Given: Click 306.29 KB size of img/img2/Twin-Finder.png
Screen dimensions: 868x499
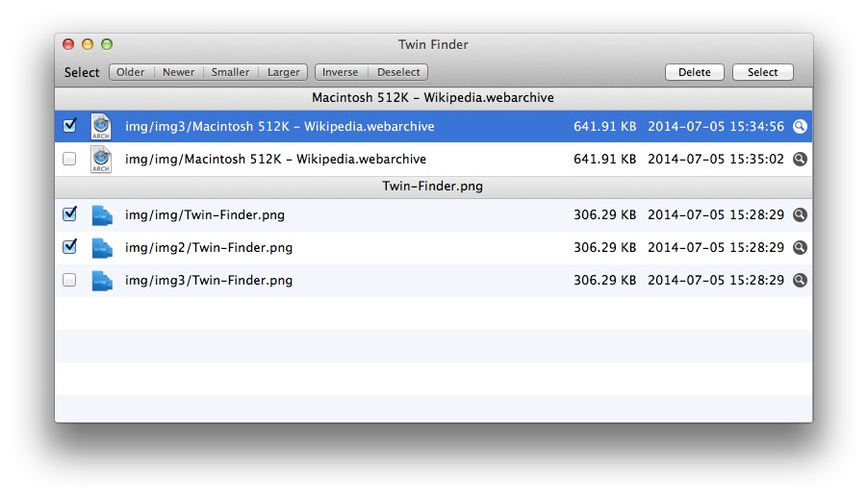Looking at the screenshot, I should [604, 247].
